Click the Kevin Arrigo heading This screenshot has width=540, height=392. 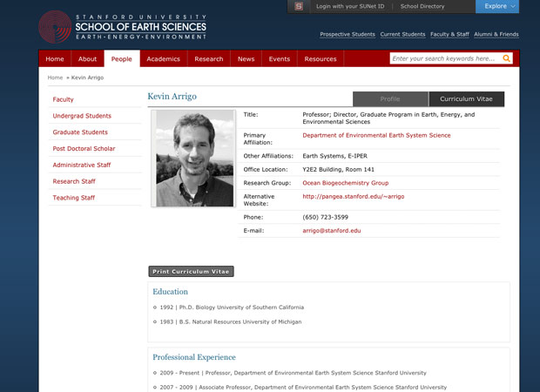pyautogui.click(x=172, y=97)
